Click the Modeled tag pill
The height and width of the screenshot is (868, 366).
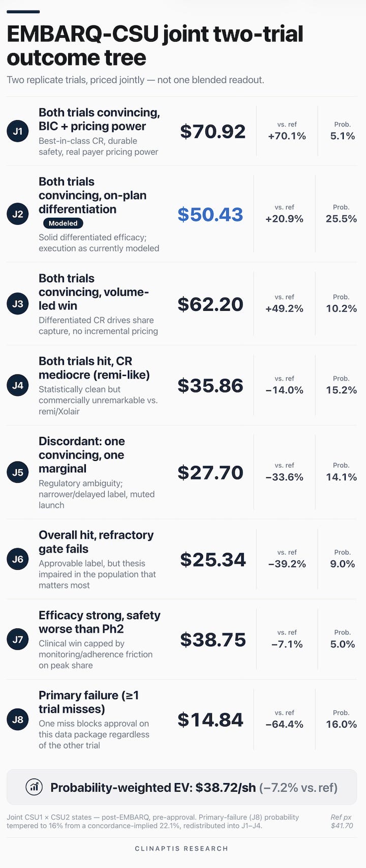[x=63, y=223]
